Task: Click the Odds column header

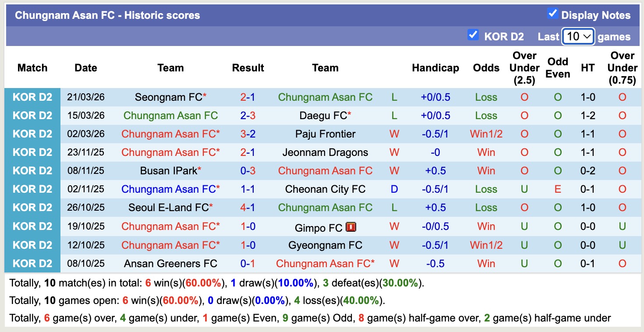Action: pos(486,68)
